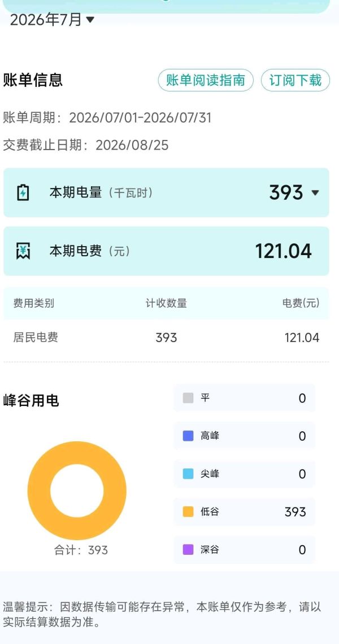Click the battery icon beside 本期电量
Screen dimensions: 339x644
coord(23,192)
